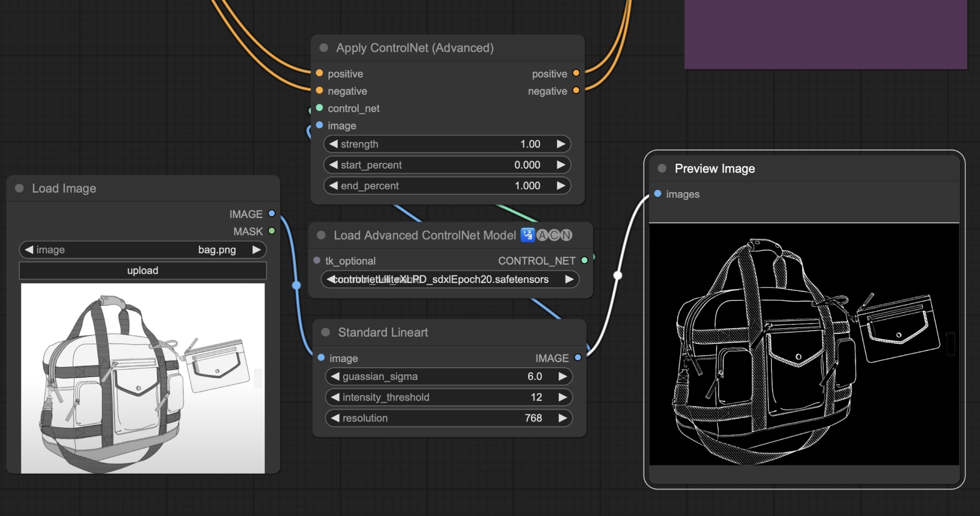This screenshot has height=516, width=980.
Task: Click the lineart preview image of the bag
Action: (x=804, y=344)
